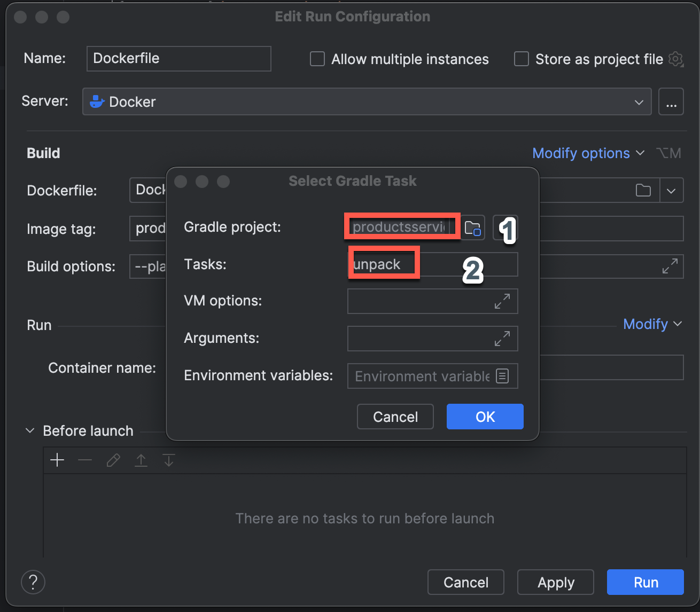Expand the Build options field editor

[x=670, y=266]
